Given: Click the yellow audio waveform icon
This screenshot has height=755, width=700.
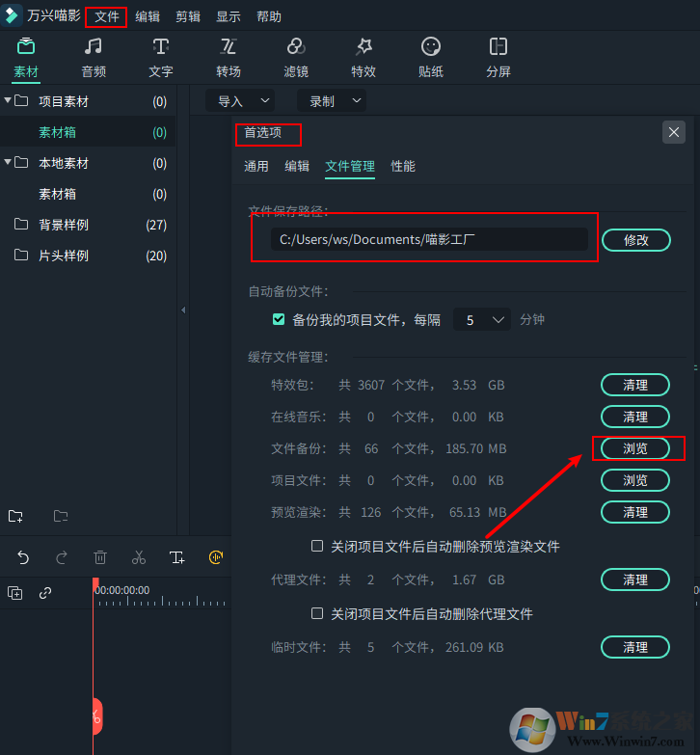Looking at the screenshot, I should click(x=216, y=557).
